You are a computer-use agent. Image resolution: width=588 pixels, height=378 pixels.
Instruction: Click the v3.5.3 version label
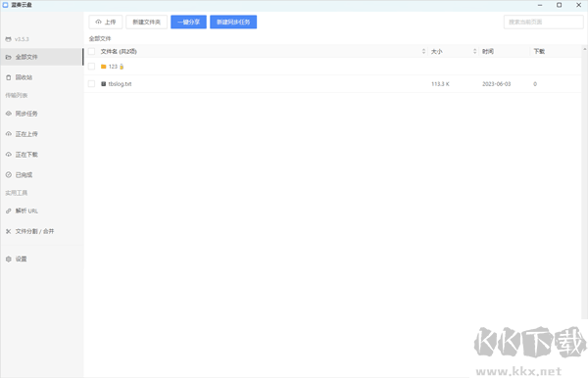tap(22, 39)
